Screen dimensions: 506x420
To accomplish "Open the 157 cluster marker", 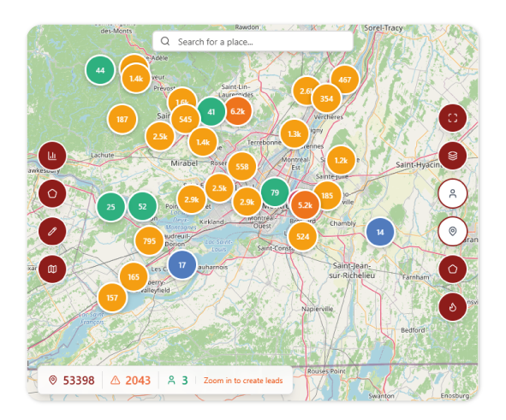I will pyautogui.click(x=112, y=298).
